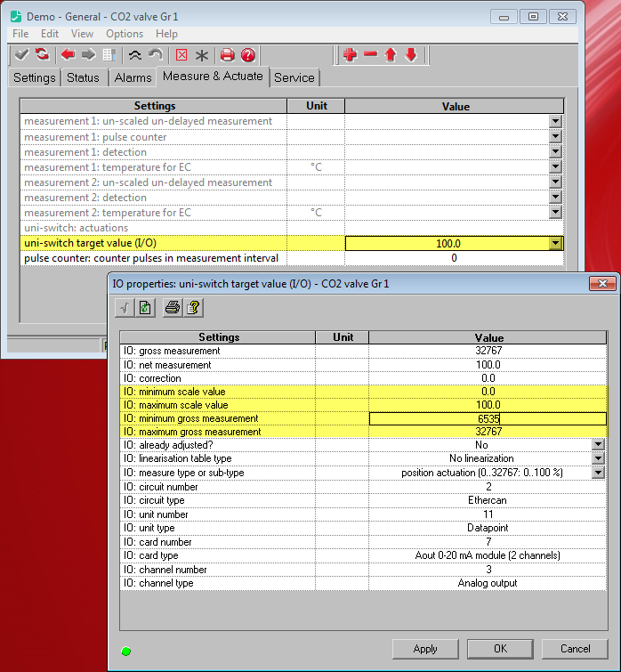Open dropdown for uni-switch target value (I/O)

pyautogui.click(x=555, y=243)
